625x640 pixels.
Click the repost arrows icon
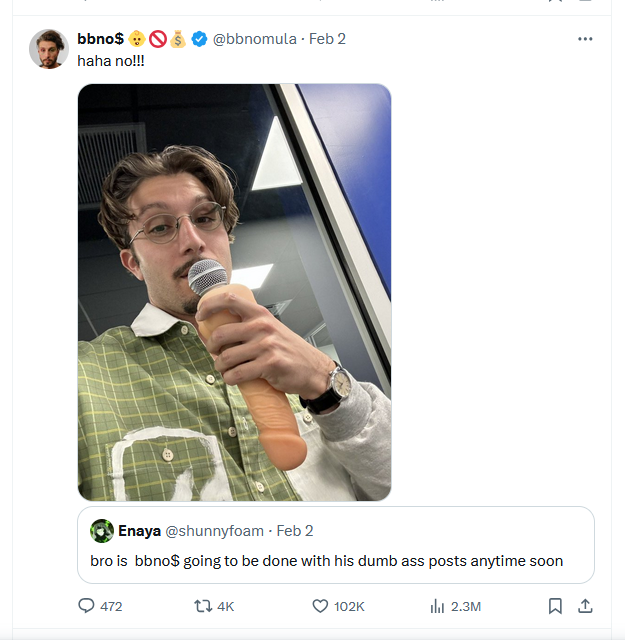(x=201, y=606)
